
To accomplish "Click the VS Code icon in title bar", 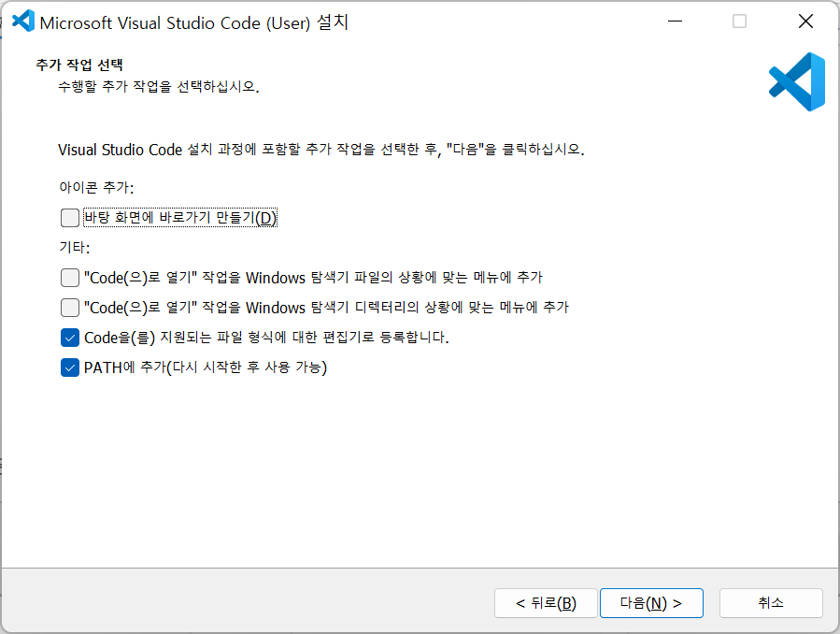I will (x=23, y=22).
